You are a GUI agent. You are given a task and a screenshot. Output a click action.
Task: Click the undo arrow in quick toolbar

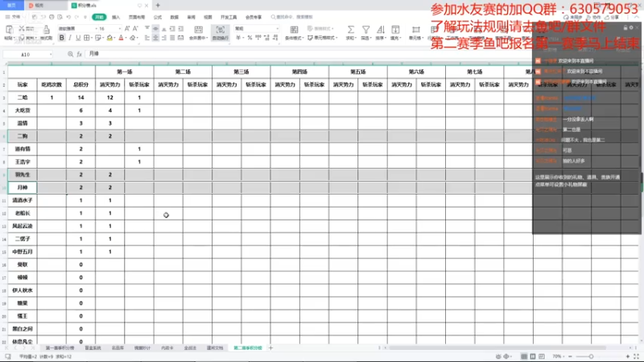click(68, 17)
